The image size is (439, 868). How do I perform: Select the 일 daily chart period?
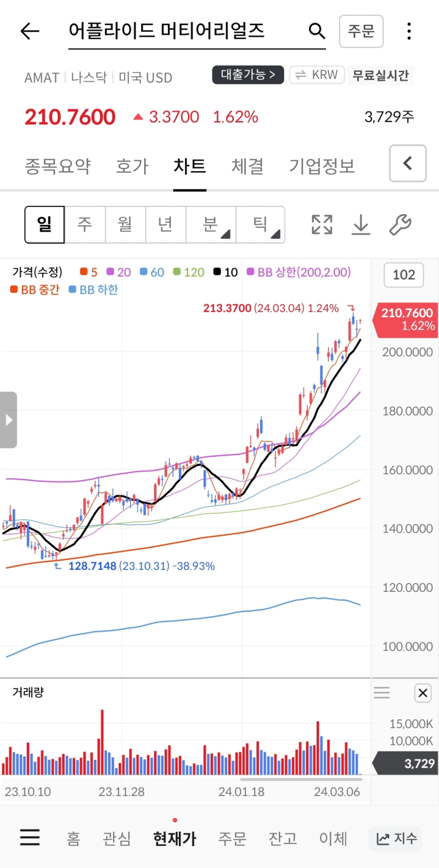coord(44,225)
